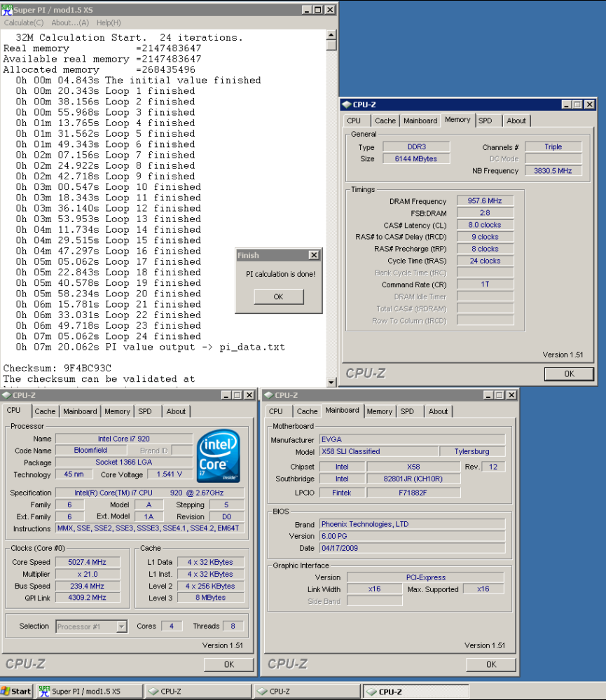Click the CPU-Z icon in Memory window title bar
This screenshot has height=700, width=606.
pos(346,104)
